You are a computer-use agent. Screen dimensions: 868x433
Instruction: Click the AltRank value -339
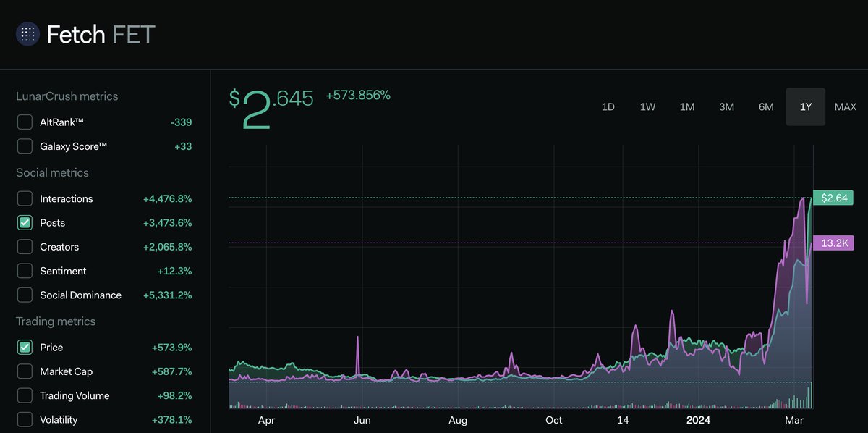181,122
